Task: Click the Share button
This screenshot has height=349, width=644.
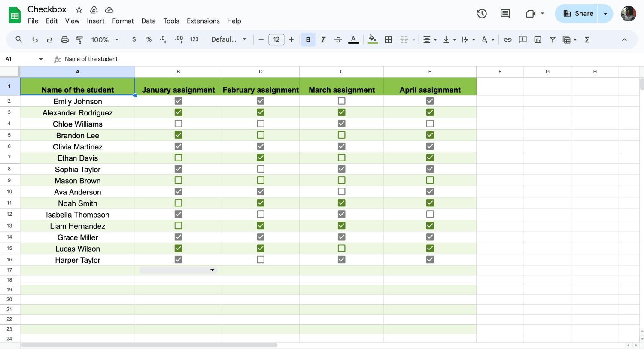Action: 578,14
